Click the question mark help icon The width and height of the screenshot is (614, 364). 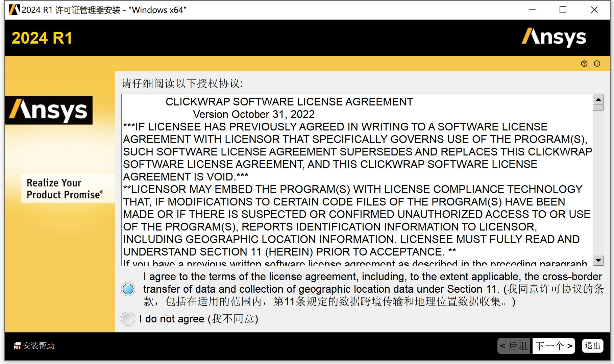[x=584, y=64]
